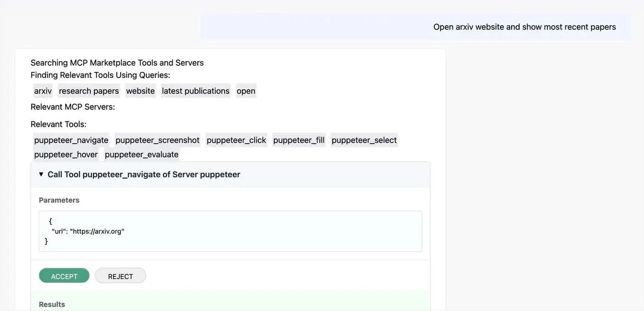Viewport: 644px width, 311px height.
Task: Select the puppeteer_hover tool tag
Action: (66, 155)
